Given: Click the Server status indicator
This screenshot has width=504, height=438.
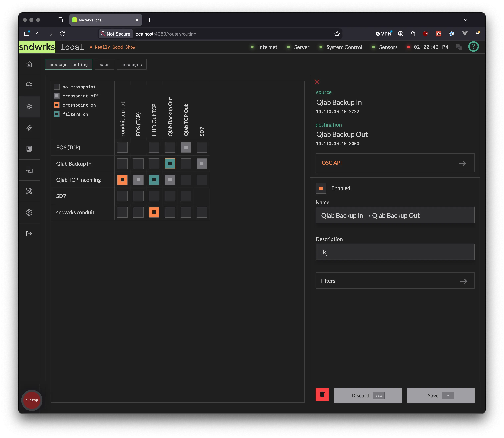Looking at the screenshot, I should coord(298,47).
